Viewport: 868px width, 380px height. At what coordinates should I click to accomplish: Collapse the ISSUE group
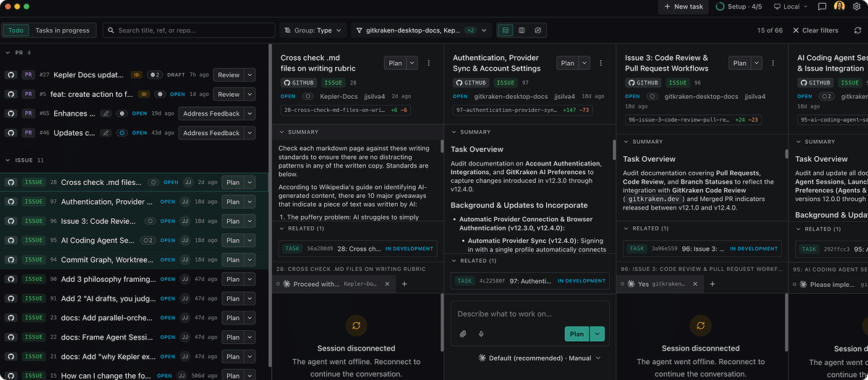point(7,160)
